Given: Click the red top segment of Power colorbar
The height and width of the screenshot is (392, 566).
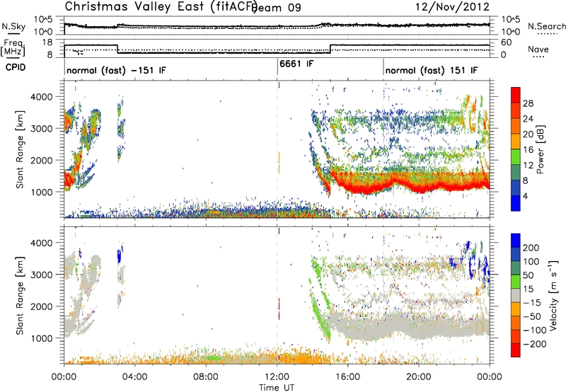Looking at the screenshot, I should pos(516,95).
